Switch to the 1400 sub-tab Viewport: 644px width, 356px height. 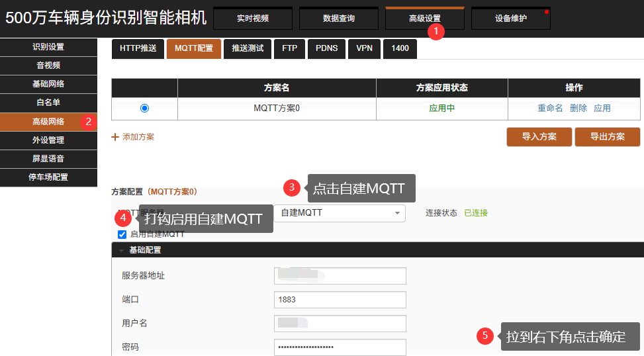click(400, 48)
